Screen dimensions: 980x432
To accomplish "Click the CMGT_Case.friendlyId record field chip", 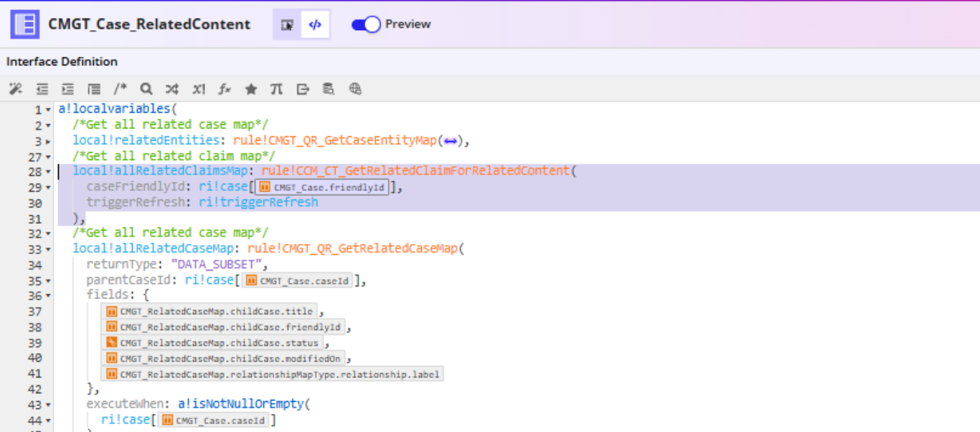I will click(322, 187).
